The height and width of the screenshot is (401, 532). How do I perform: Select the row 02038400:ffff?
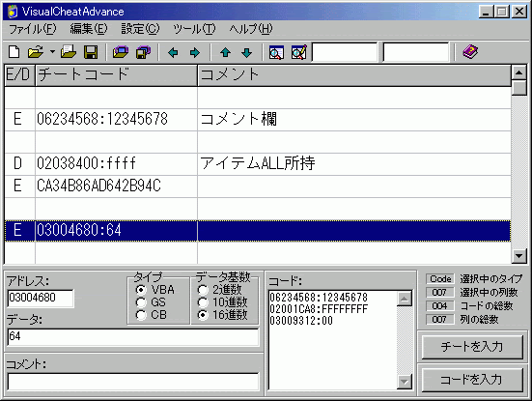click(258, 164)
